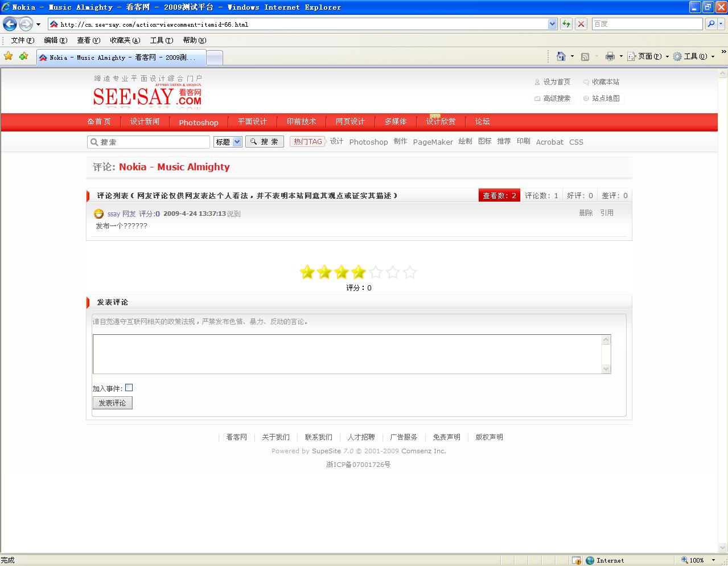Click the Home page icon
Viewport: 728px width, 566px height.
(561, 56)
